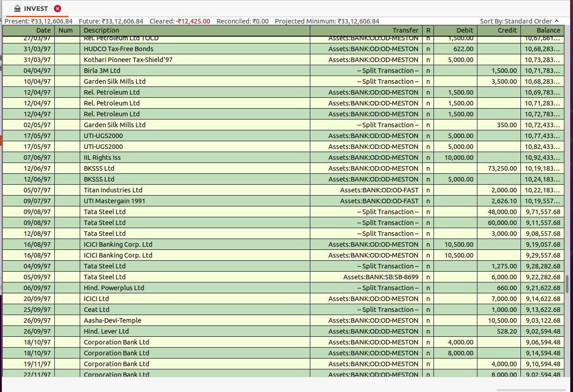Click the 3,500.00 credit amount

[504, 81]
